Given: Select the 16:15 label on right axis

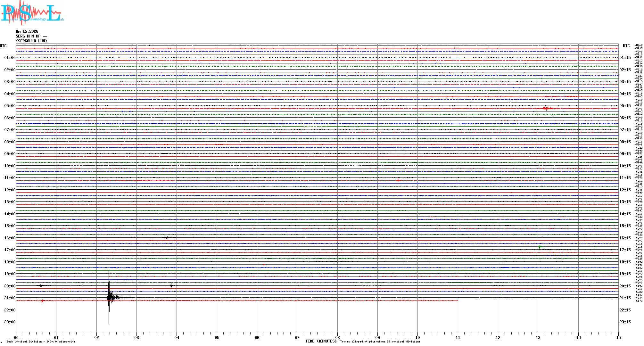Looking at the screenshot, I should [625, 238].
